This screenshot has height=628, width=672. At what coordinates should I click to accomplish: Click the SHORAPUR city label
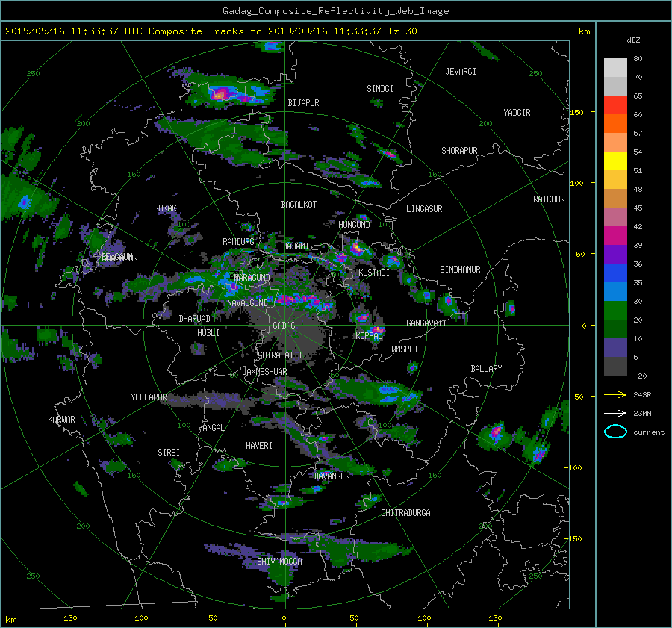coord(459,151)
